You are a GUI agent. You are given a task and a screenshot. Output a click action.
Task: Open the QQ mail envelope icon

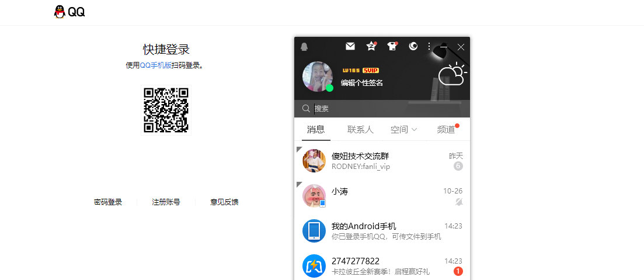coord(350,46)
